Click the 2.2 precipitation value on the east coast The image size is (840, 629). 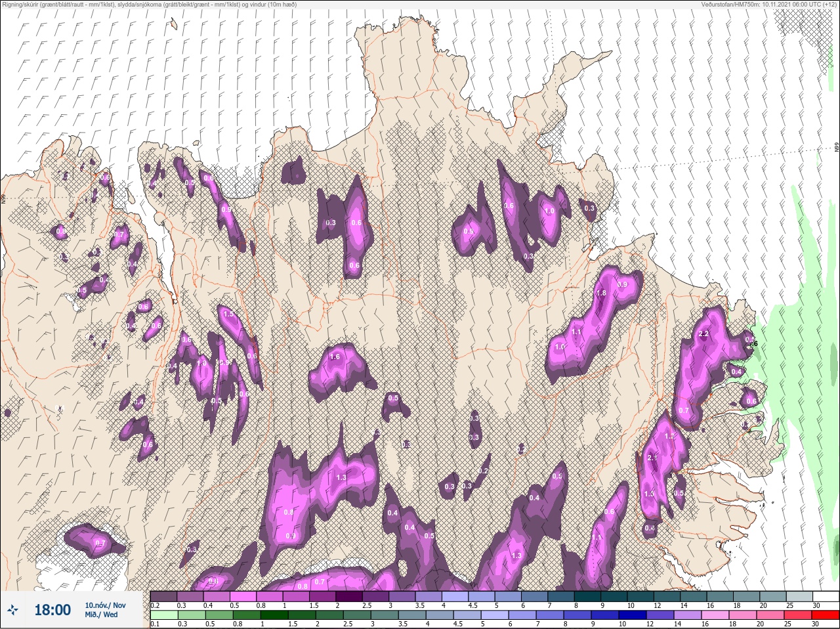click(x=704, y=334)
